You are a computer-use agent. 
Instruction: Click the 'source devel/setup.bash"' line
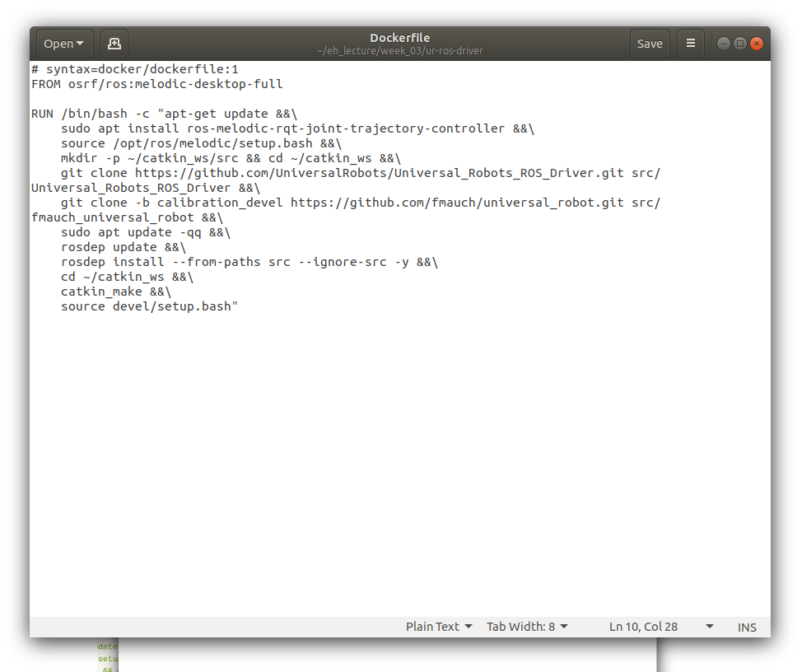coord(150,306)
